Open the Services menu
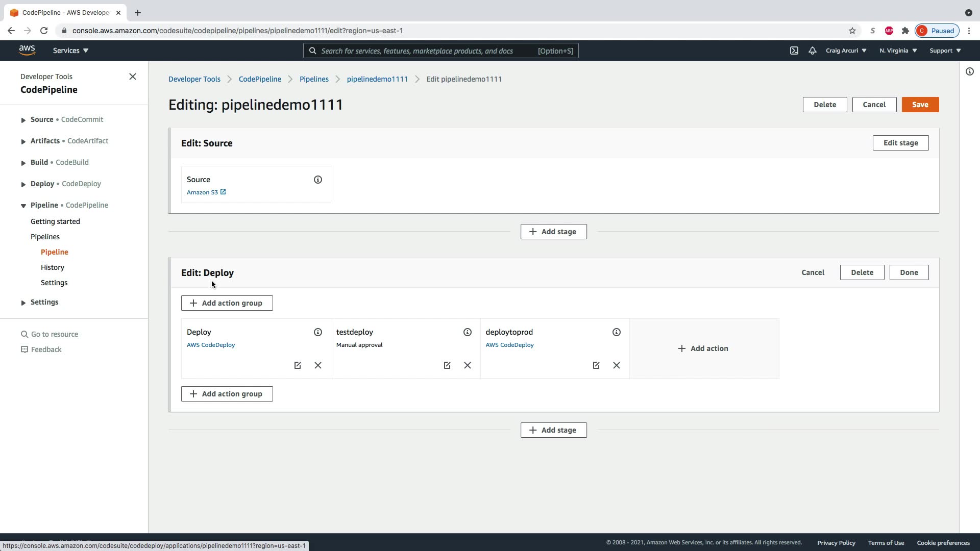The image size is (980, 551). (x=70, y=51)
